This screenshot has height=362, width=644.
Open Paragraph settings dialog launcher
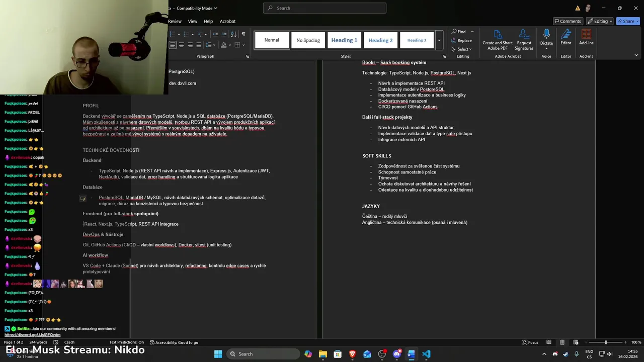click(x=248, y=56)
